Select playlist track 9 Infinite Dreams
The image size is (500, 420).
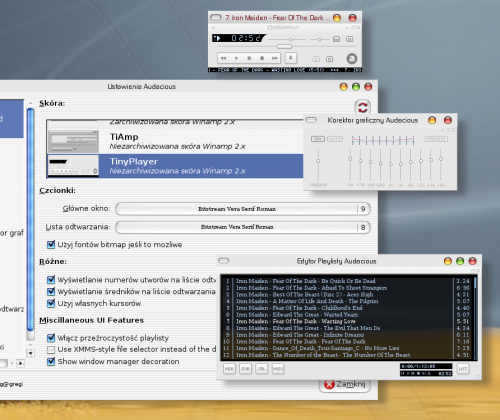click(347, 335)
